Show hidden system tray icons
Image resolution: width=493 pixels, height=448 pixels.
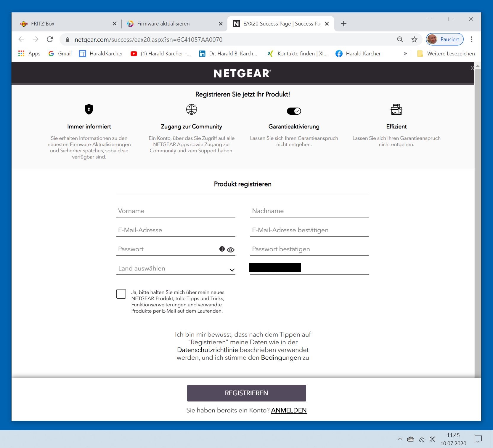pos(400,439)
